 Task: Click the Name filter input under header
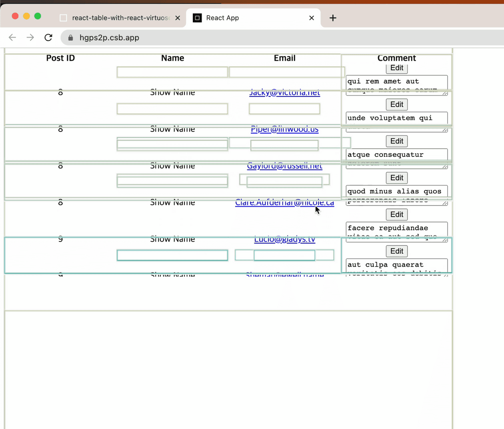(172, 72)
